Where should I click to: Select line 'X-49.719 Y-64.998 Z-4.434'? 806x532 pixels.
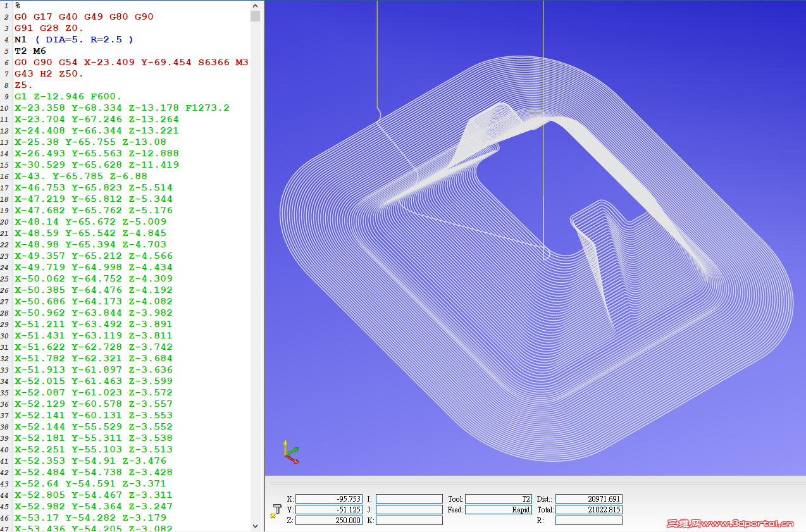[x=93, y=267]
